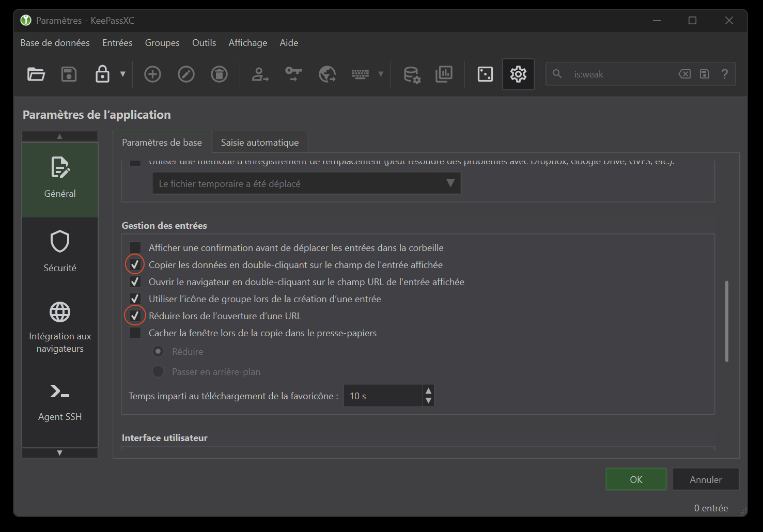This screenshot has width=763, height=532.
Task: Perform auto-type with the keyboard icon
Action: point(360,74)
